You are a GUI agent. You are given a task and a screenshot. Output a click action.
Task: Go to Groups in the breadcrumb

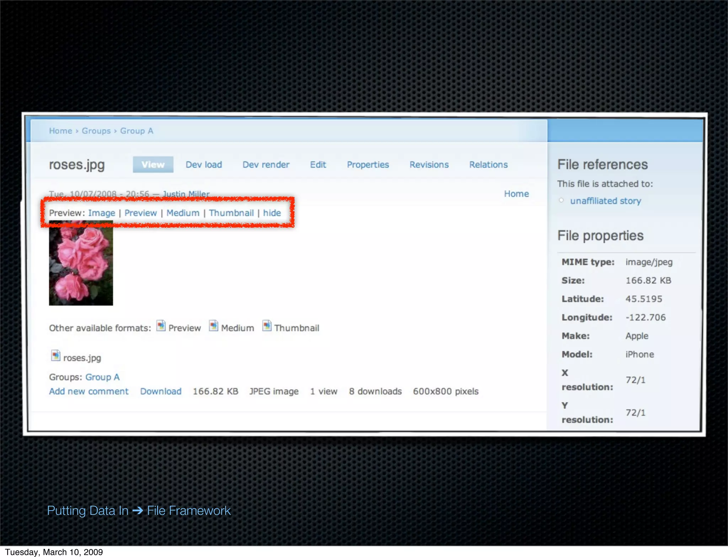96,131
